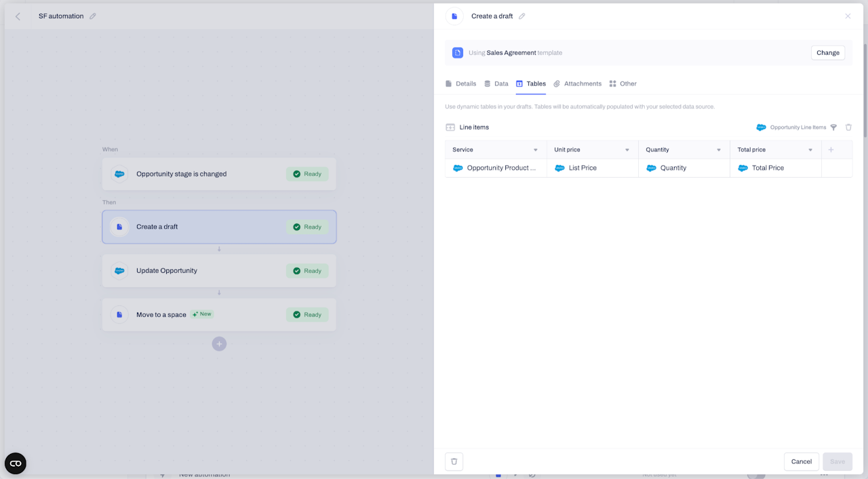Add a new column with the plus icon
Screen dimensions: 868x479
pyautogui.click(x=831, y=150)
